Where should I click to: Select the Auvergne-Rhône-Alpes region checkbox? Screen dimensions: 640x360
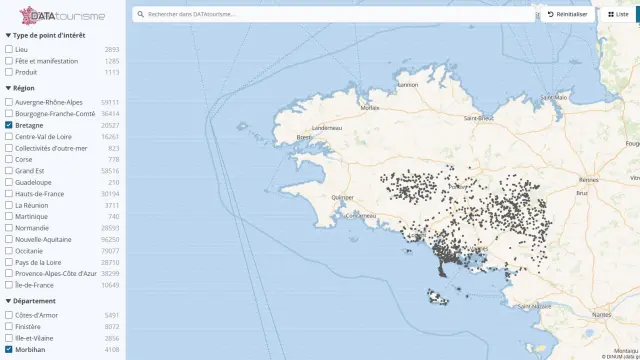click(x=9, y=102)
